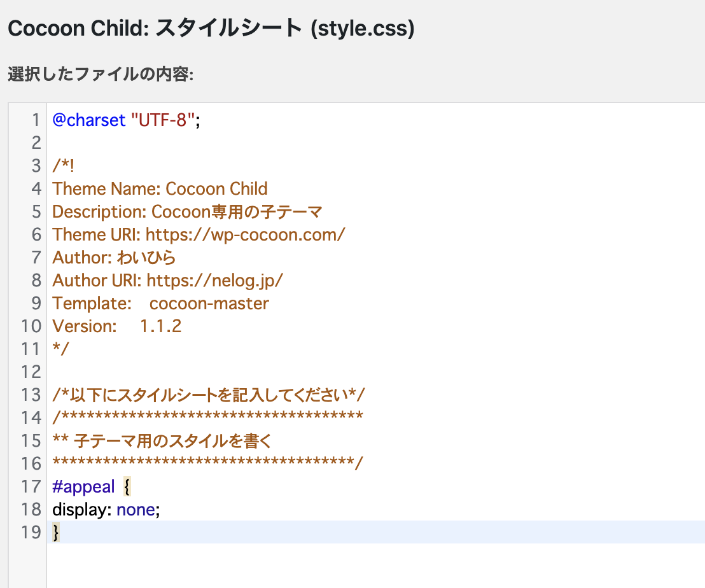
Task: Click the #appeal selector
Action: click(x=83, y=487)
